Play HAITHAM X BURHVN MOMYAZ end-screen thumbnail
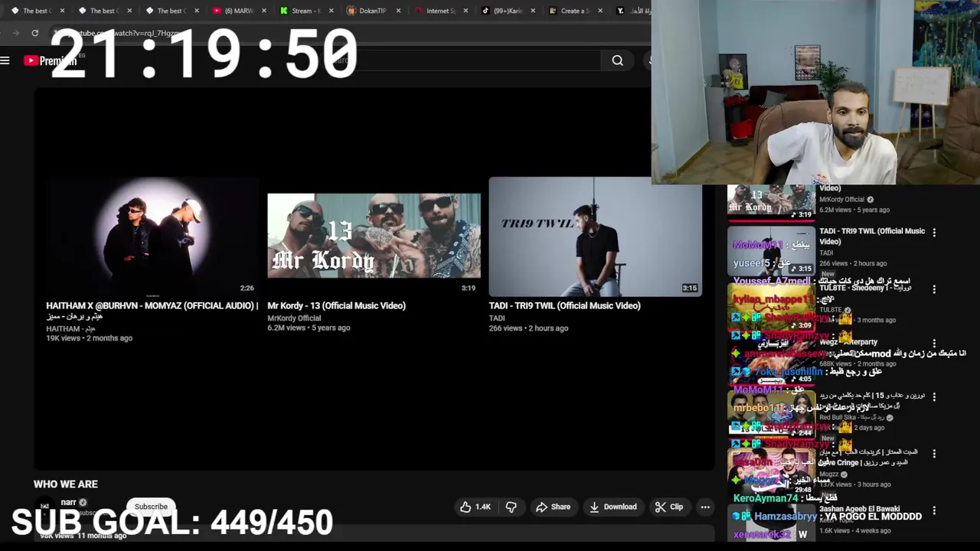Viewport: 980px width, 551px height. [x=152, y=236]
